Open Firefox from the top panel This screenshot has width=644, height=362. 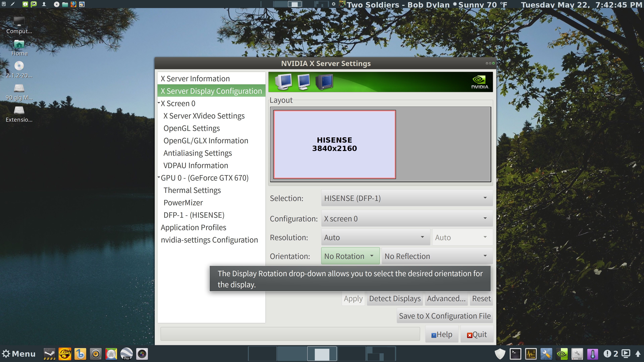click(73, 4)
